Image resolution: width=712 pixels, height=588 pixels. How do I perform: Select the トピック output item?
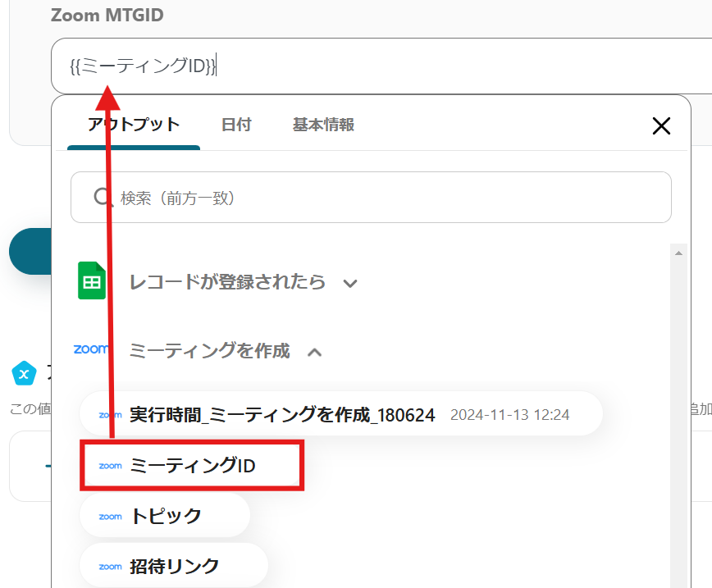[165, 517]
